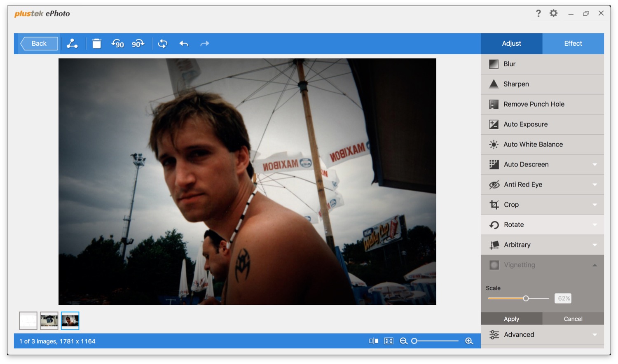Toggle the before/after compare view
This screenshot has height=364, width=618.
tap(374, 341)
